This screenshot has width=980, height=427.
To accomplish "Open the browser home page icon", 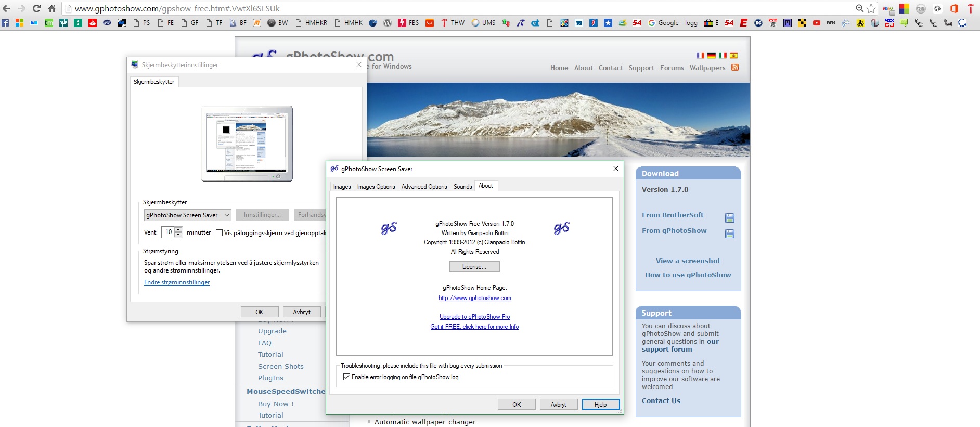I will coord(51,8).
